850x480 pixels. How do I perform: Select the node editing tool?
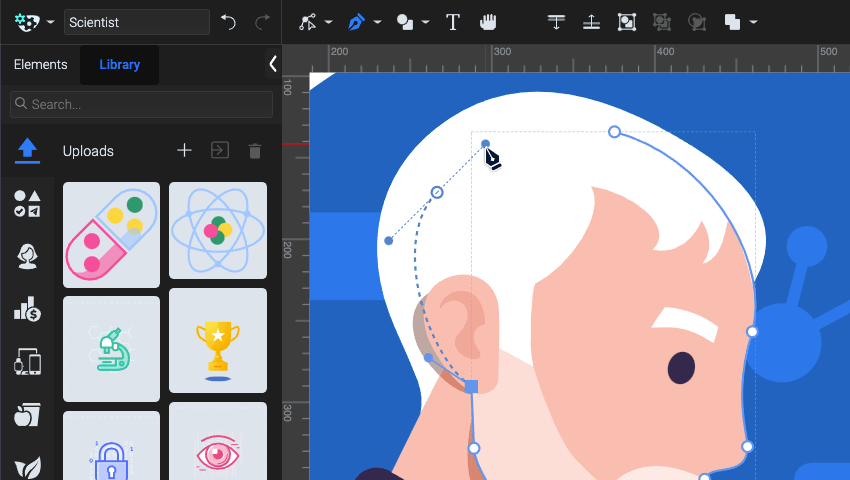[308, 22]
